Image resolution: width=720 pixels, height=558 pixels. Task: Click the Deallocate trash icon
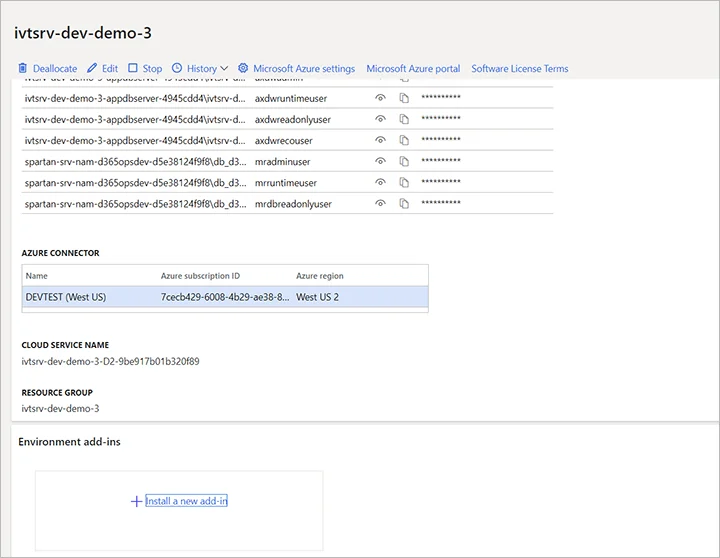(x=22, y=68)
